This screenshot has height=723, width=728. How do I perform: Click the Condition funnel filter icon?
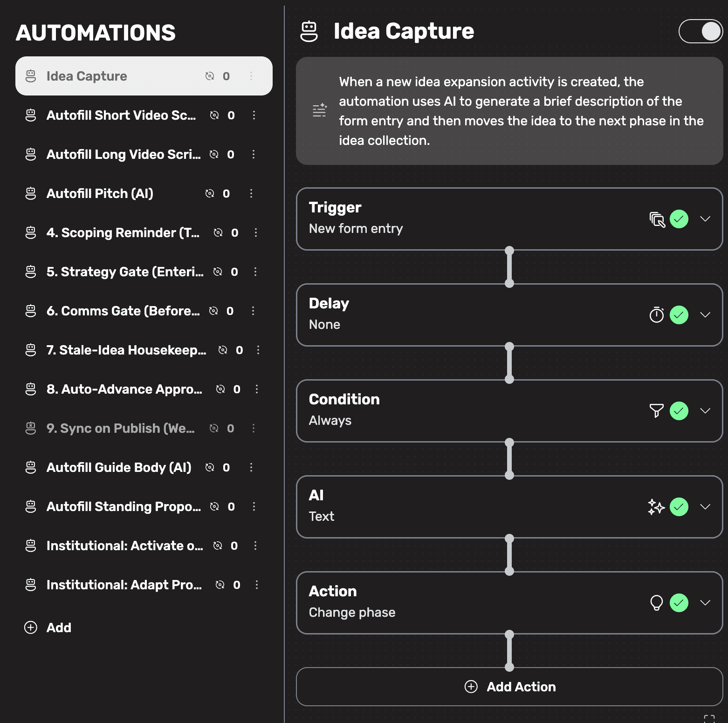tap(657, 411)
